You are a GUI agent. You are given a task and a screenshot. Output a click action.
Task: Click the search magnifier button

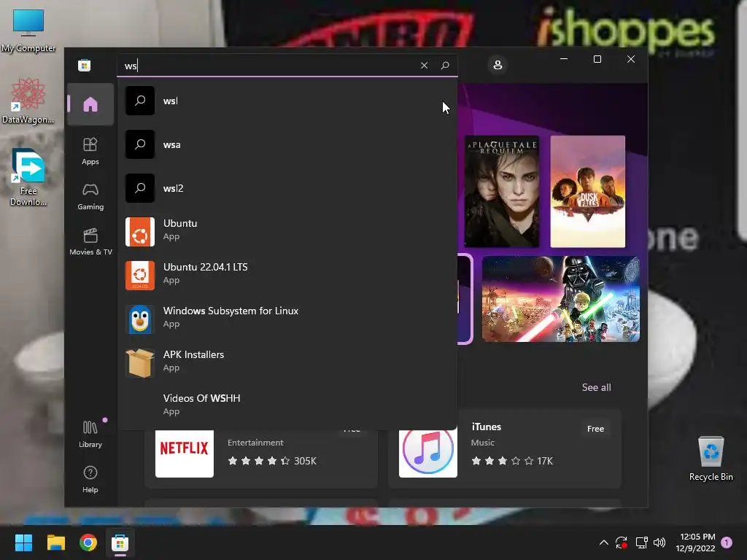pos(445,65)
